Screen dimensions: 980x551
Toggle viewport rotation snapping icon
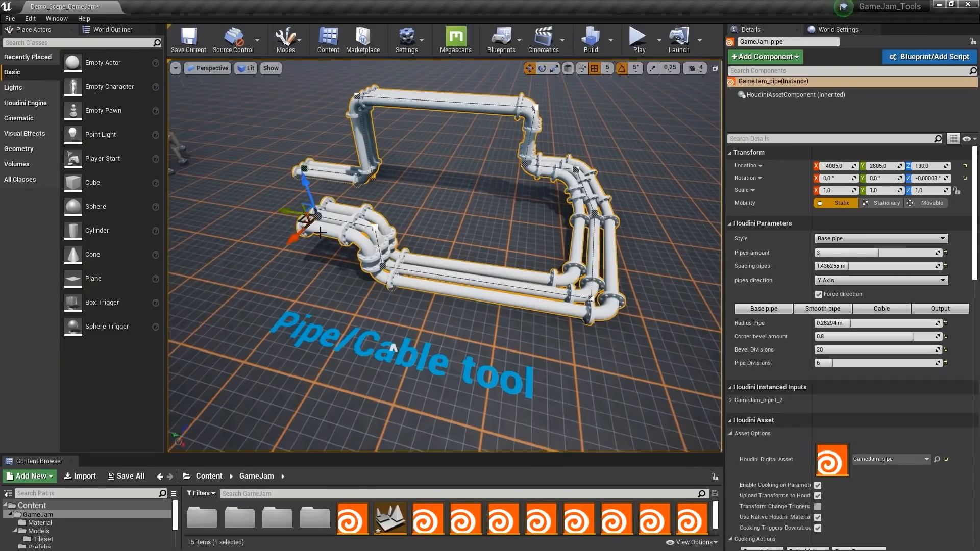[622, 68]
